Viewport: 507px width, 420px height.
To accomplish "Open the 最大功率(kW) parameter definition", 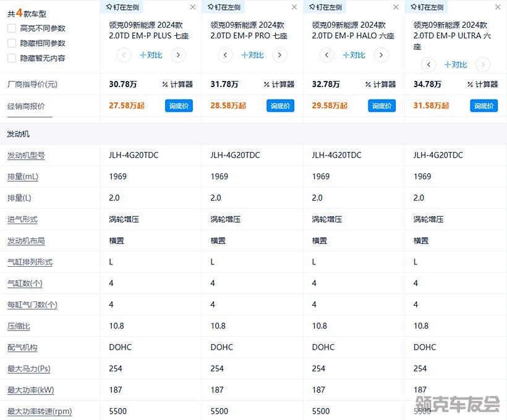I will point(30,390).
